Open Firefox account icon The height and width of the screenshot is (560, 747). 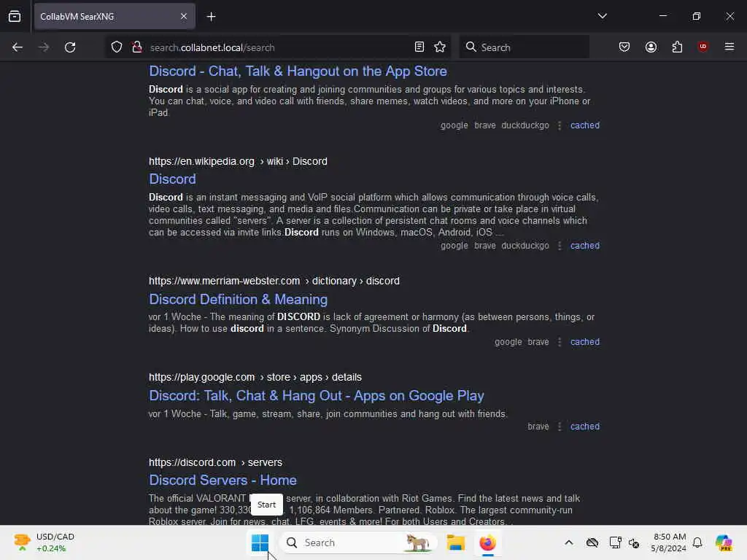(x=651, y=47)
